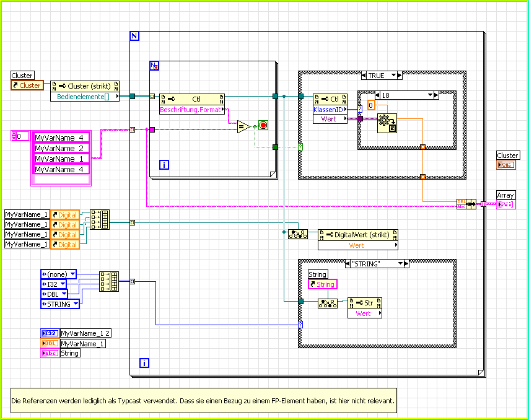This screenshot has width=529, height=420.
Task: Go to previous case of TRUE structure
Action: [x=364, y=75]
